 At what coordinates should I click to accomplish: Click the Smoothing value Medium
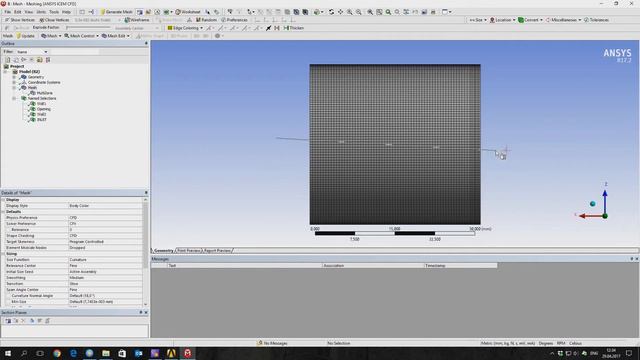point(105,278)
